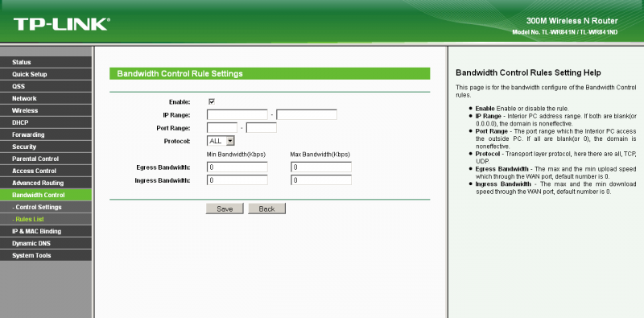Screen dimensions: 644x318
Task: Open Quick Setup in the sidebar
Action: [46, 74]
